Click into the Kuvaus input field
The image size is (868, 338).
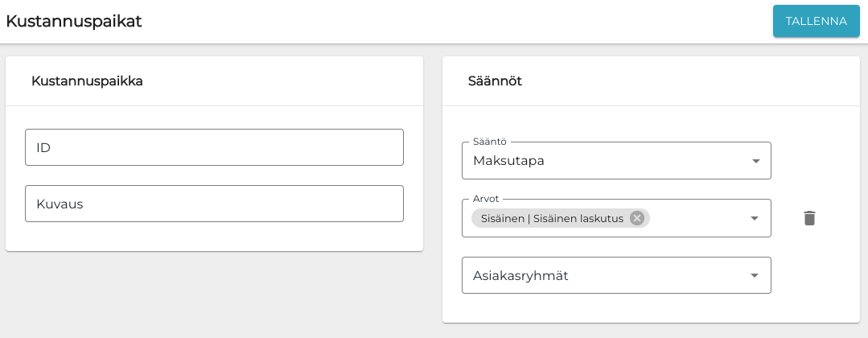[x=214, y=204]
